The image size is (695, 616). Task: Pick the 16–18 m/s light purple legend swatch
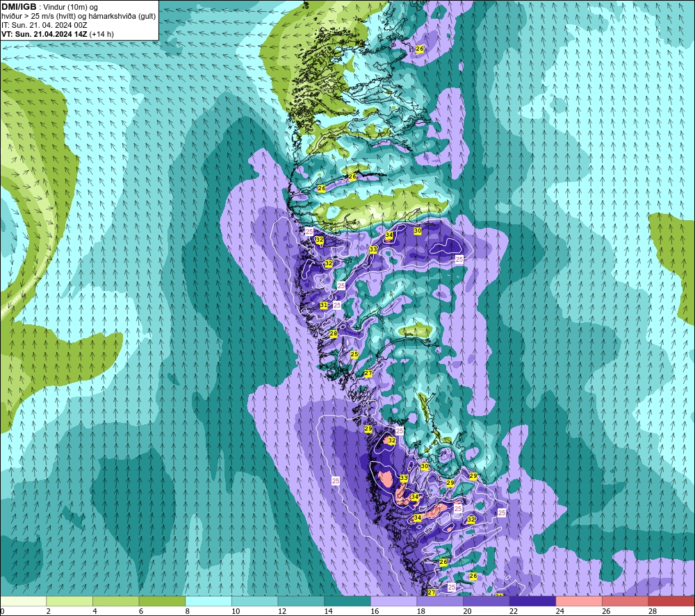click(x=393, y=601)
